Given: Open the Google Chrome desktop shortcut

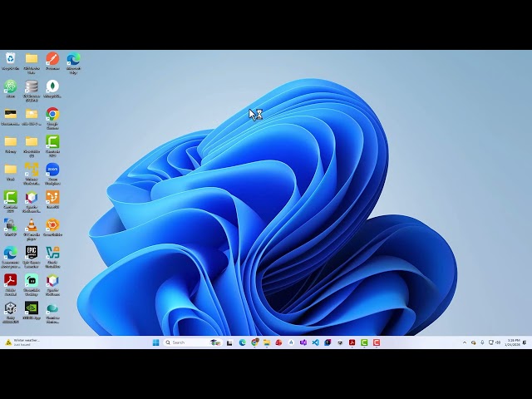Looking at the screenshot, I should point(52,118).
